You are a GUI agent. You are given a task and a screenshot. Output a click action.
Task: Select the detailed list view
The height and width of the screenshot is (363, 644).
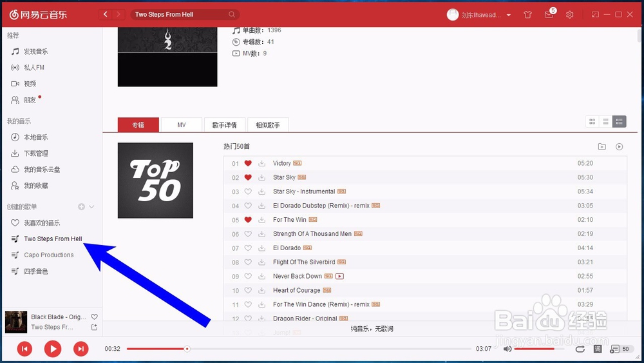point(620,121)
